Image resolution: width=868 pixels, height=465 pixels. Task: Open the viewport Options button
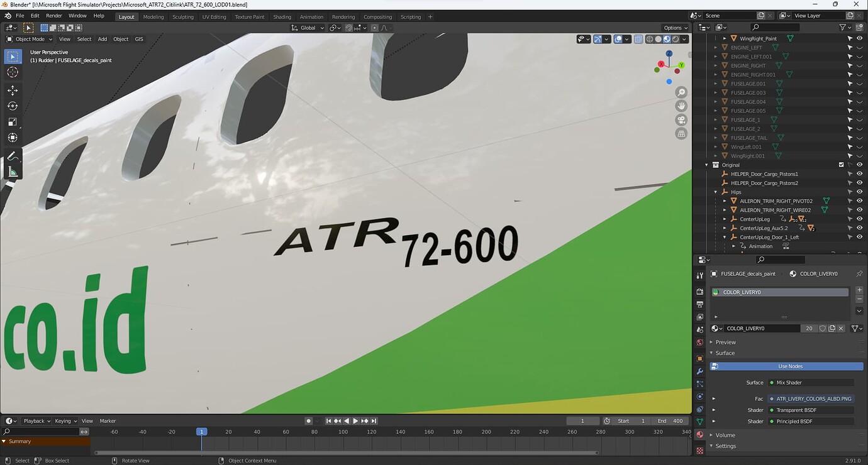point(673,28)
